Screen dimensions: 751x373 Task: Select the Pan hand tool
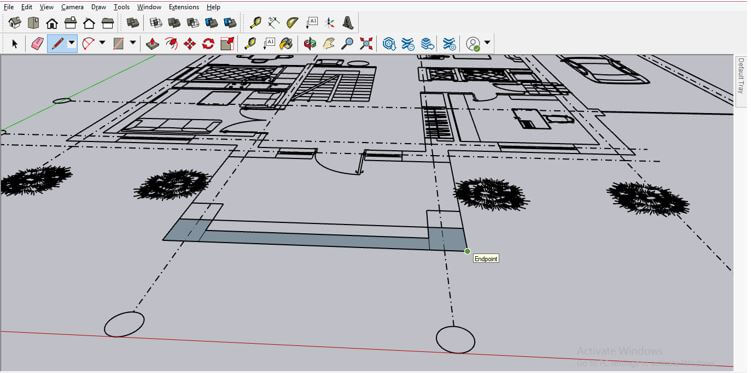329,44
